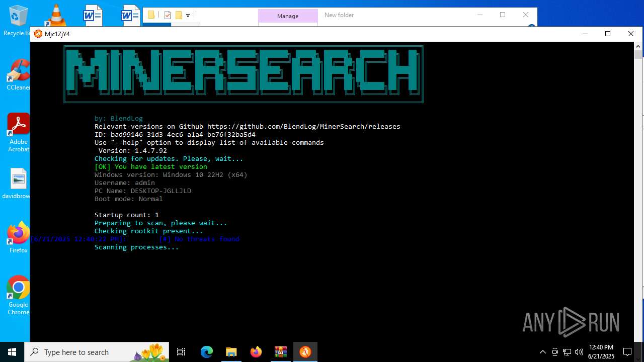The height and width of the screenshot is (362, 644).
Task: Open the network status tray icon
Action: [x=567, y=352]
